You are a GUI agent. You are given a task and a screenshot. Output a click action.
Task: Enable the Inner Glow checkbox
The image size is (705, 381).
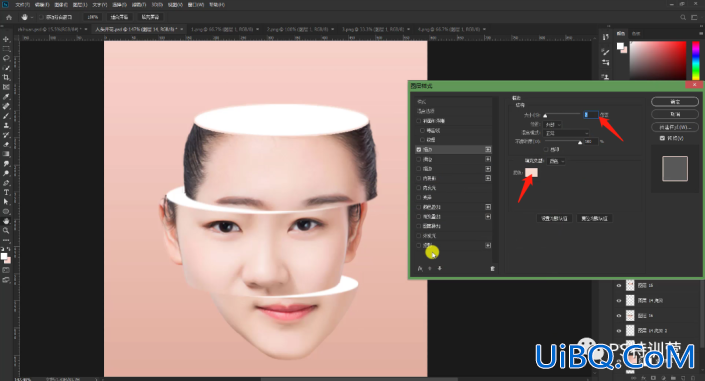(x=419, y=188)
